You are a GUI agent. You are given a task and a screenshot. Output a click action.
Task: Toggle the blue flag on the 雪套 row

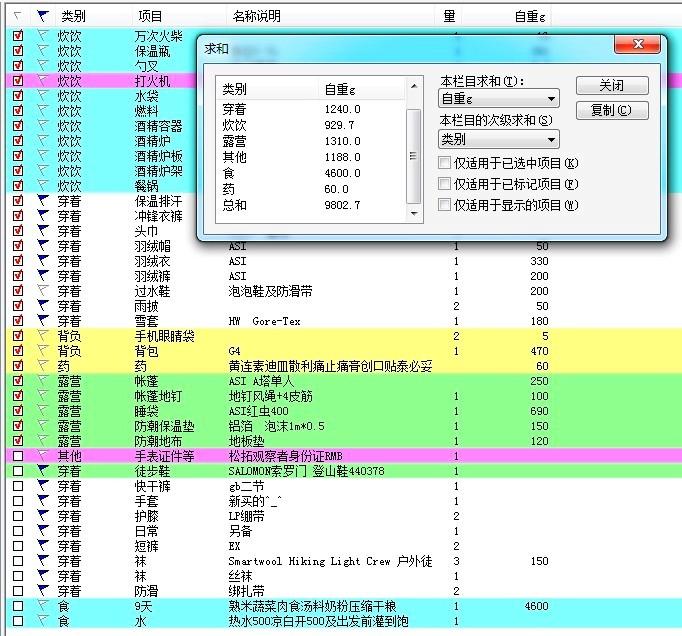click(x=42, y=321)
